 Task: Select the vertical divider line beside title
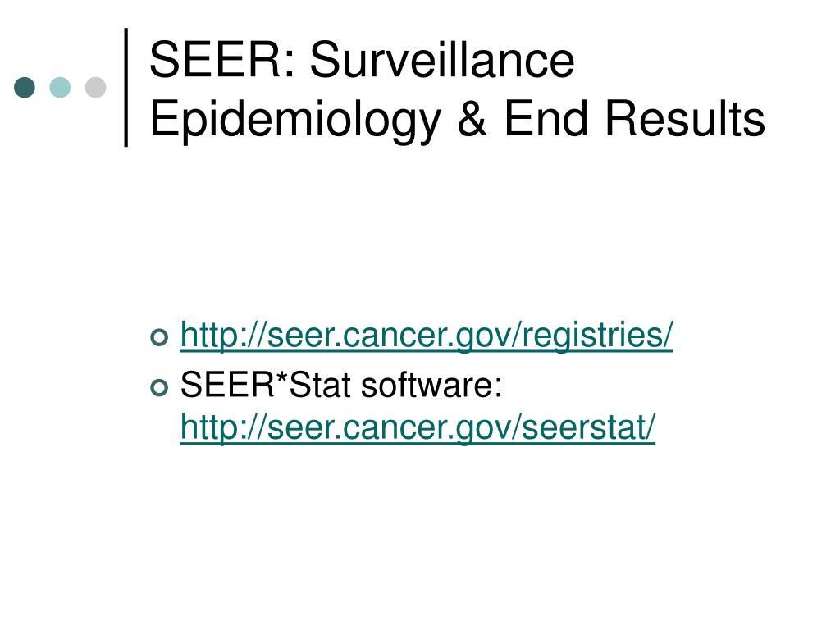(126, 87)
